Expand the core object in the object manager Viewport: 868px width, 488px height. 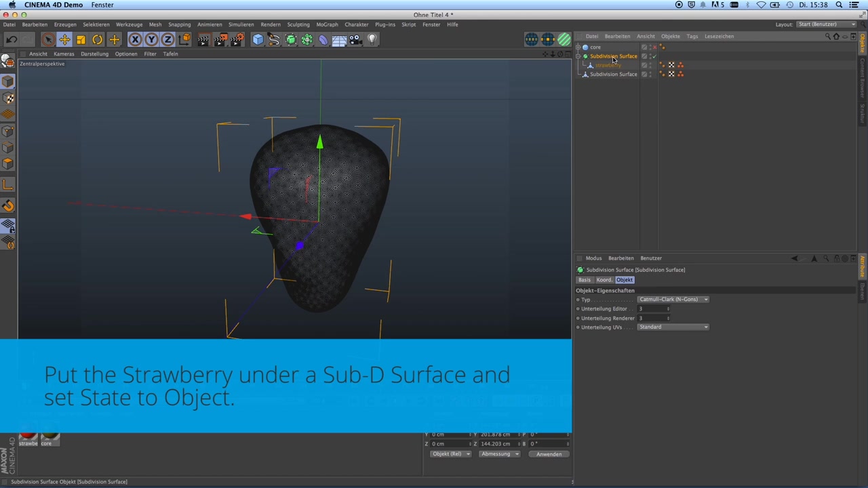click(578, 47)
